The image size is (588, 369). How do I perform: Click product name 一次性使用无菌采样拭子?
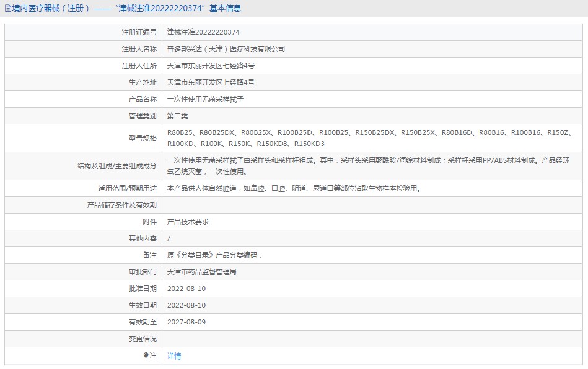pos(206,99)
